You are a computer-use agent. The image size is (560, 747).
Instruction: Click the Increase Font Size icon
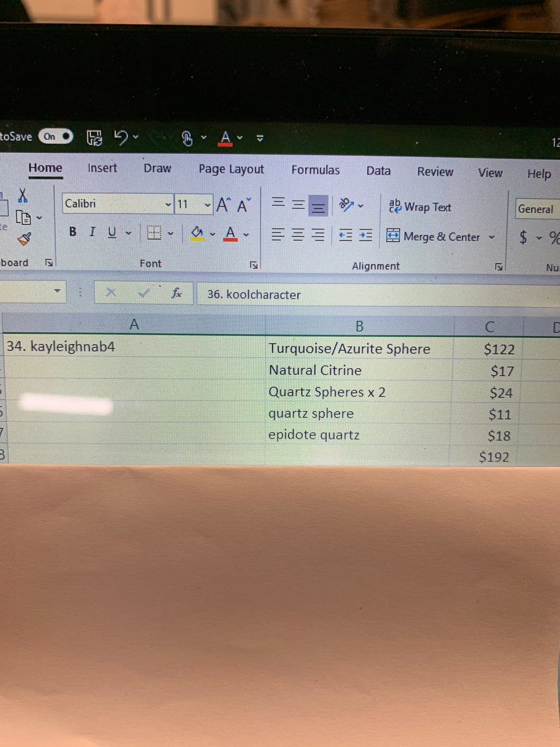tap(223, 205)
